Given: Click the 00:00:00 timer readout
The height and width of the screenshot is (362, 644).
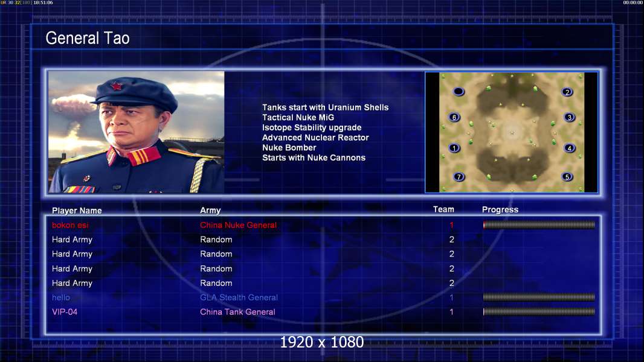Looking at the screenshot, I should pos(633,2).
